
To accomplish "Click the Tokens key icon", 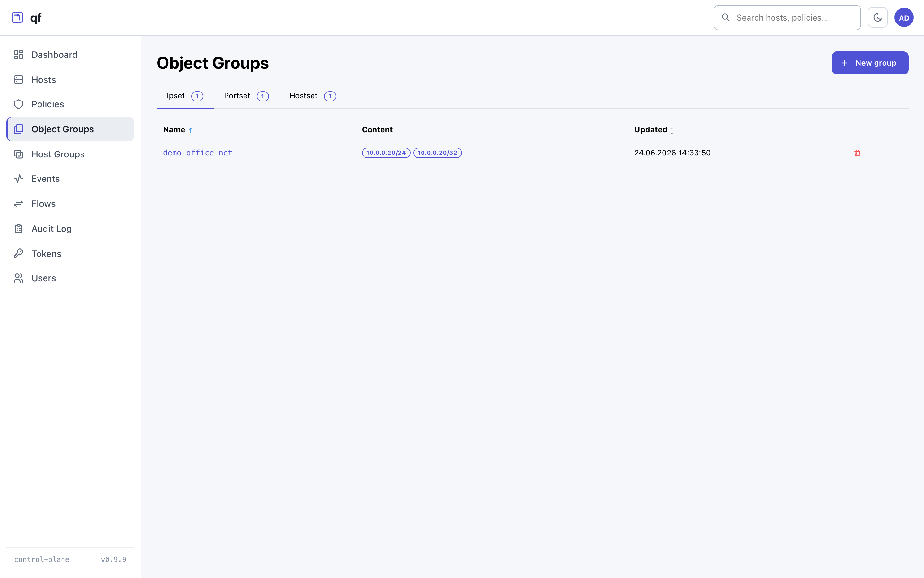I will (19, 253).
